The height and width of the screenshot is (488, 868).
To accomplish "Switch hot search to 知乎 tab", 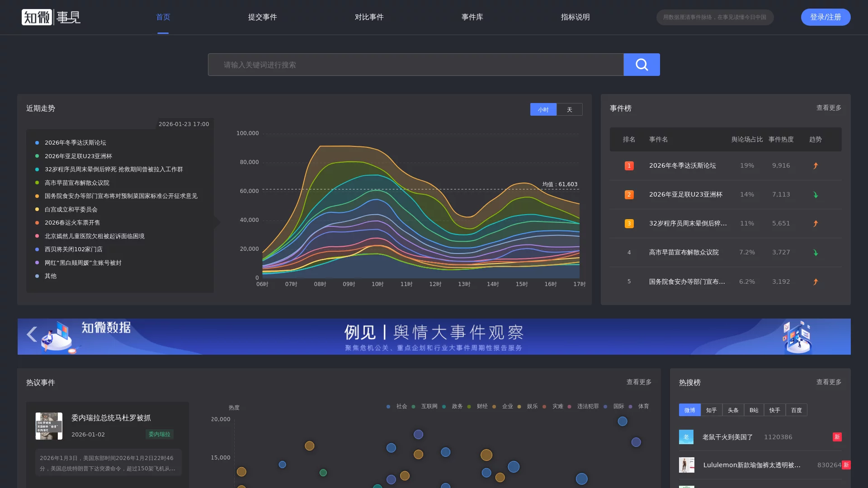I will tap(711, 410).
